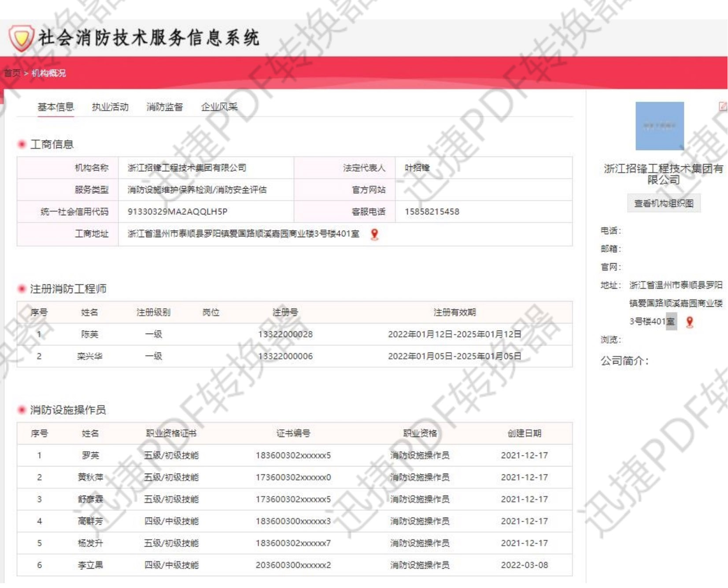The width and height of the screenshot is (728, 588).
Task: Click the 查看机构组织图 button
Action: 664,203
